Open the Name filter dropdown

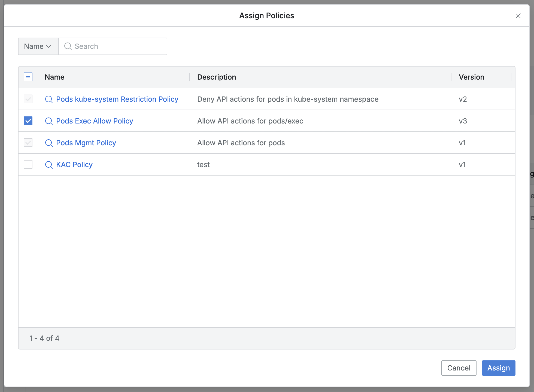(38, 46)
